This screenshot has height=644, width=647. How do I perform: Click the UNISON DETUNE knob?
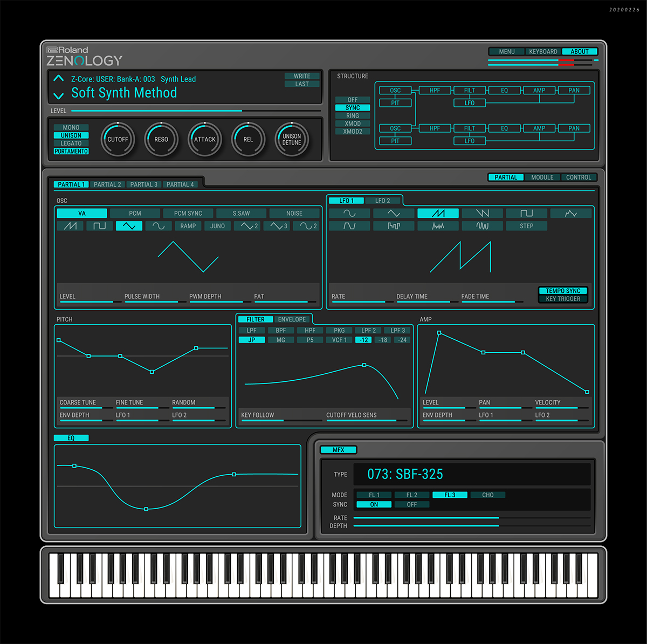point(292,139)
